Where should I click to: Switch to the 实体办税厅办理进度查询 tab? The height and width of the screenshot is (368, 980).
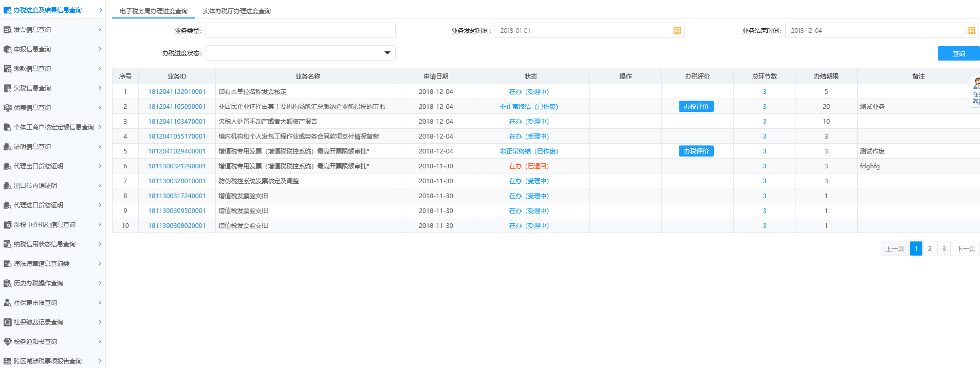(236, 11)
